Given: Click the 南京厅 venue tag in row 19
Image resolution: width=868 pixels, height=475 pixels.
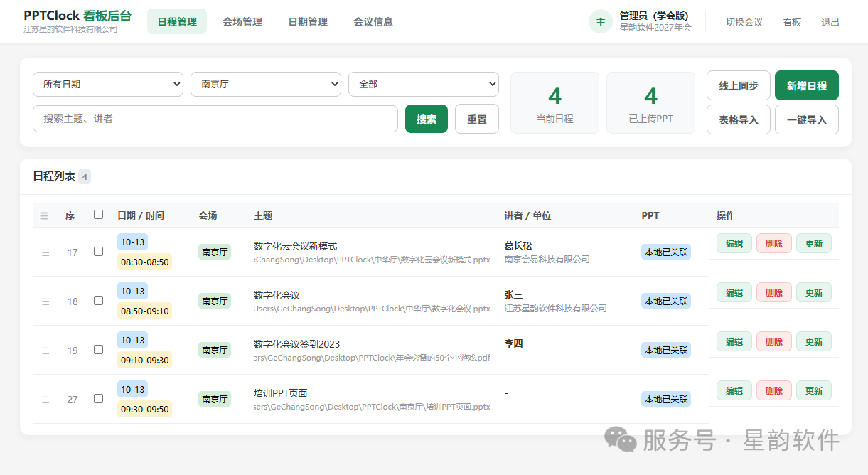Looking at the screenshot, I should 215,350.
